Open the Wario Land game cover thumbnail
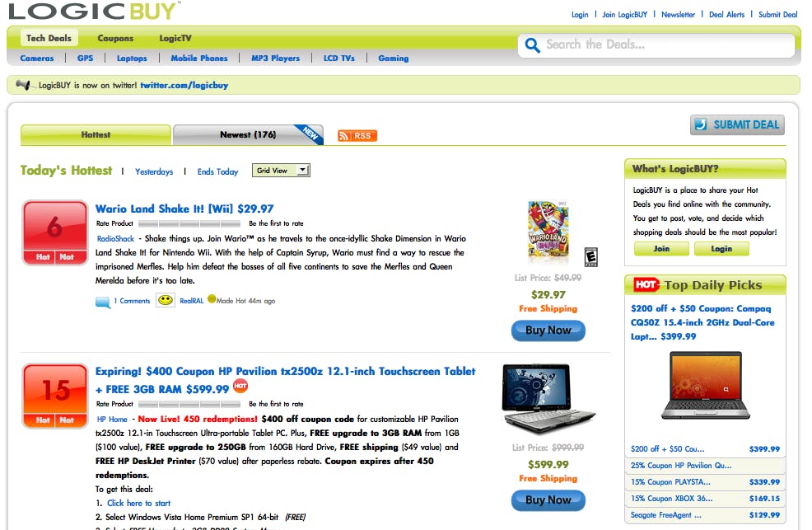The image size is (812, 530). coord(548,231)
